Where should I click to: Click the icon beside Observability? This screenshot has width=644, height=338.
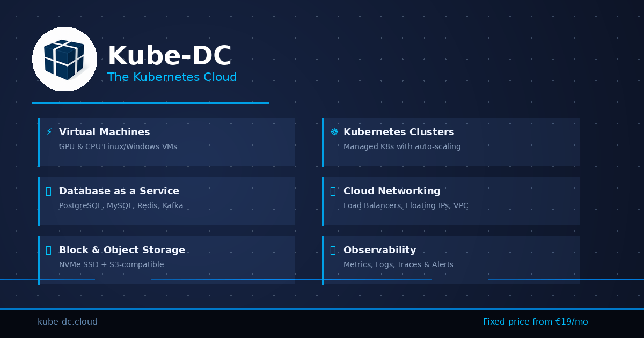[333, 250]
